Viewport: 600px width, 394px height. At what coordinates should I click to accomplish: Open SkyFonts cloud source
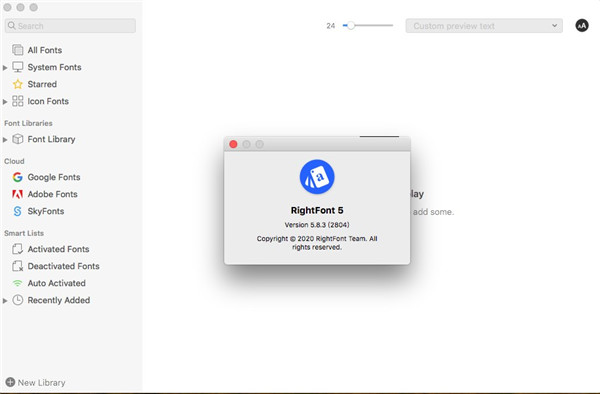point(46,211)
